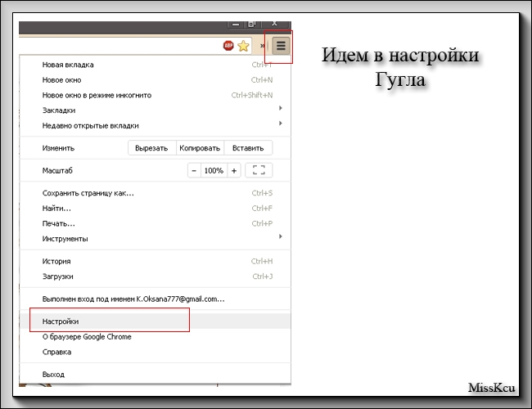Click the Adblock Plus ABP icon
The image size is (532, 409).
pos(228,46)
